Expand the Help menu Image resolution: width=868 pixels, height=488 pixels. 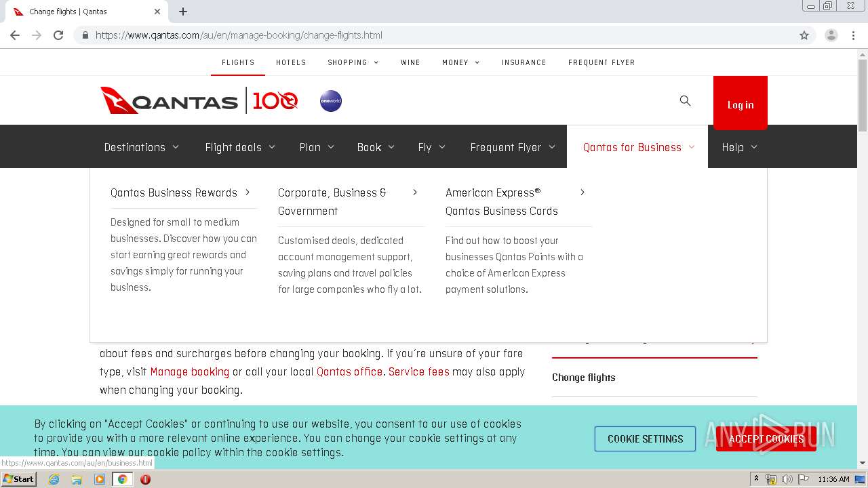pyautogui.click(x=739, y=147)
